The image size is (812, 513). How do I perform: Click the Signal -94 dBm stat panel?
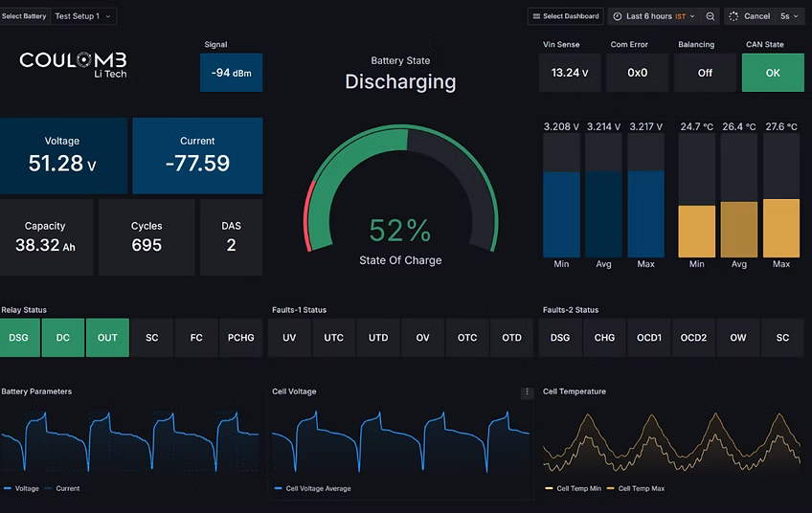point(231,73)
